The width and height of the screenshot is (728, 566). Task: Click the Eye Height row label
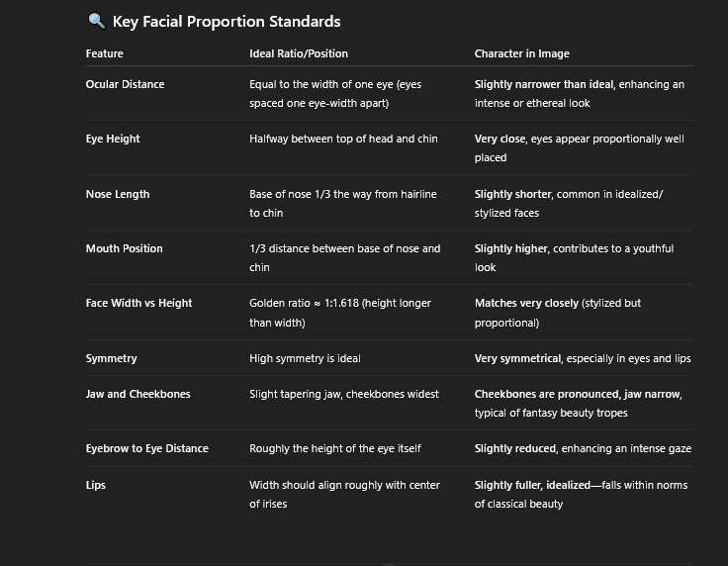pos(113,139)
